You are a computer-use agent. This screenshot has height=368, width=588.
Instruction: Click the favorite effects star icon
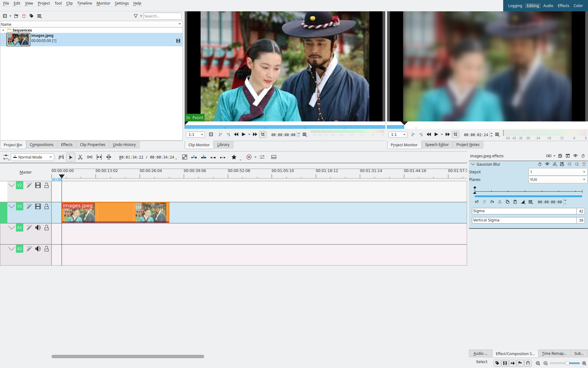tap(234, 157)
